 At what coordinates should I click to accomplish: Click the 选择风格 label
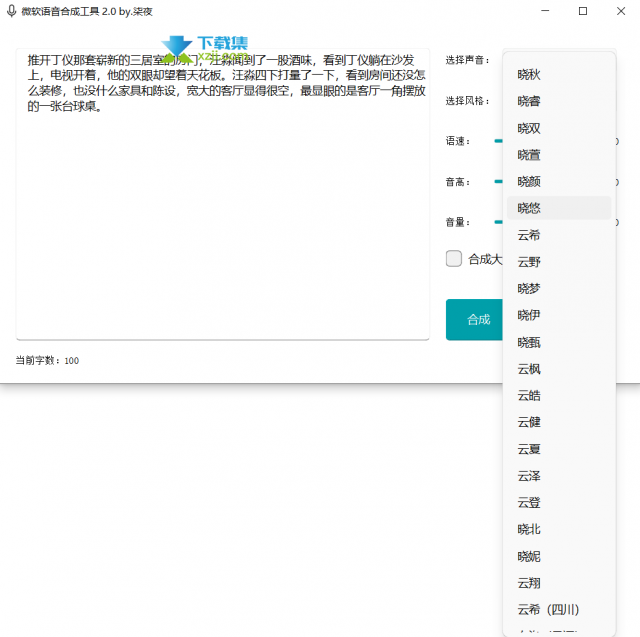coord(467,101)
